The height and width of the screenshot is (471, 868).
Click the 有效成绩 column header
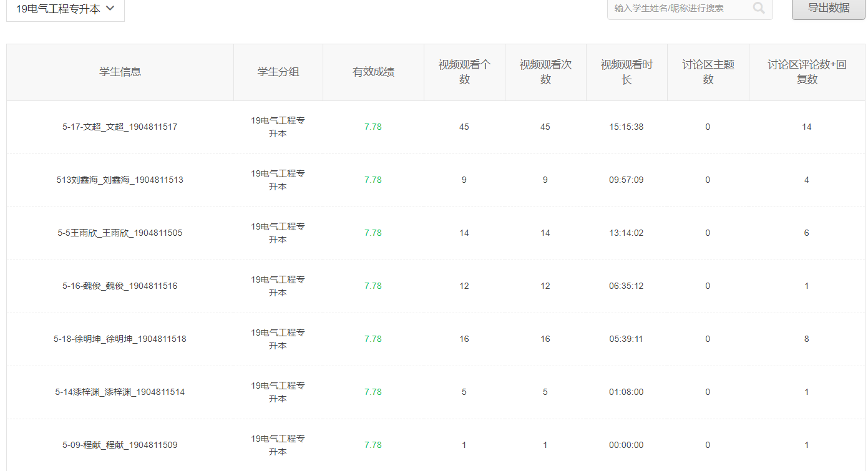pyautogui.click(x=373, y=72)
